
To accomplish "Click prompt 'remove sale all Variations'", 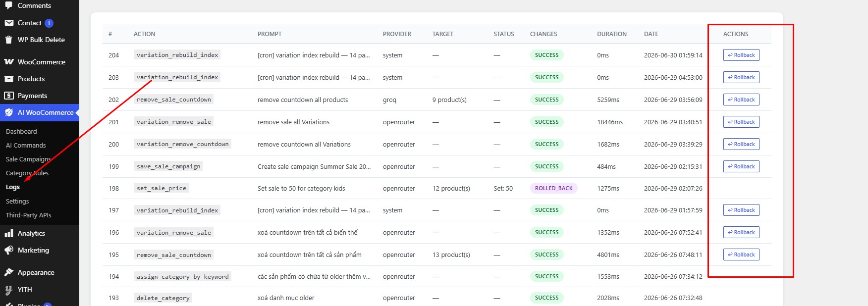I will (x=293, y=122).
